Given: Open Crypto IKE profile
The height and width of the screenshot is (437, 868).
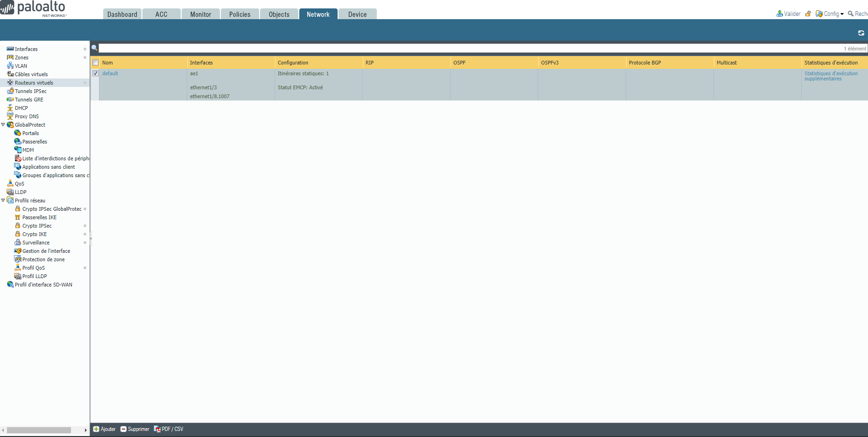Looking at the screenshot, I should coord(35,234).
